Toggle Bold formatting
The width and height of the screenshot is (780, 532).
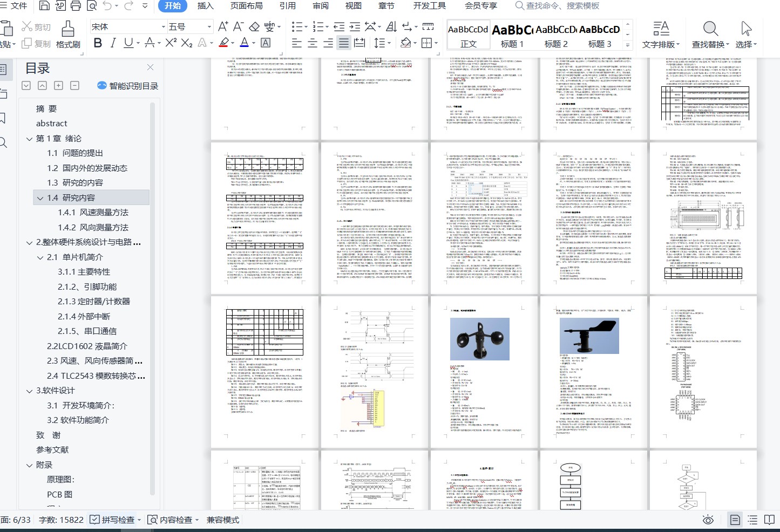pyautogui.click(x=98, y=43)
